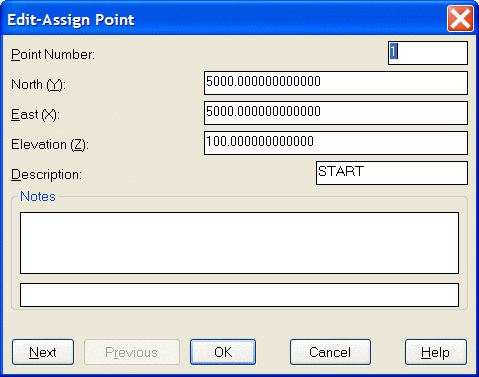Click the large Notes text area
The height and width of the screenshot is (377, 479).
(239, 243)
